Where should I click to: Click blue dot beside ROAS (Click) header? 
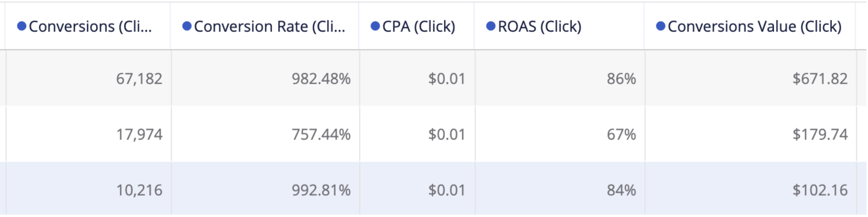(491, 26)
